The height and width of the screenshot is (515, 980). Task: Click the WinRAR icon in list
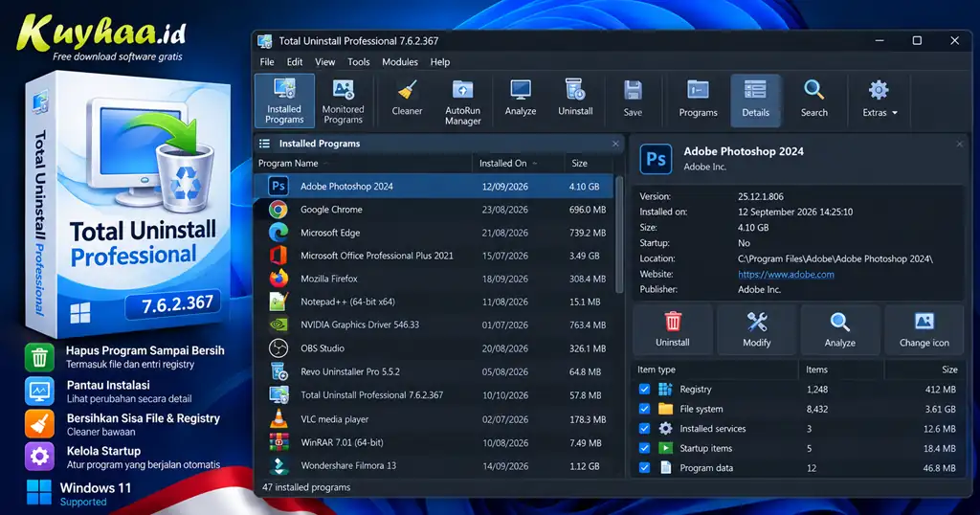278,442
